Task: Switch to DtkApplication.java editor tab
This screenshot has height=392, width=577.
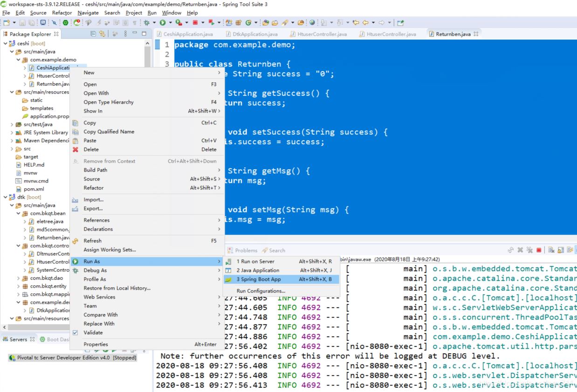Action: tap(254, 34)
